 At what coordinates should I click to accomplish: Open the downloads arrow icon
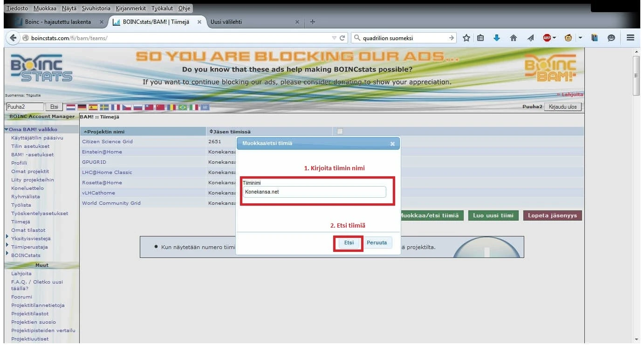(x=497, y=38)
